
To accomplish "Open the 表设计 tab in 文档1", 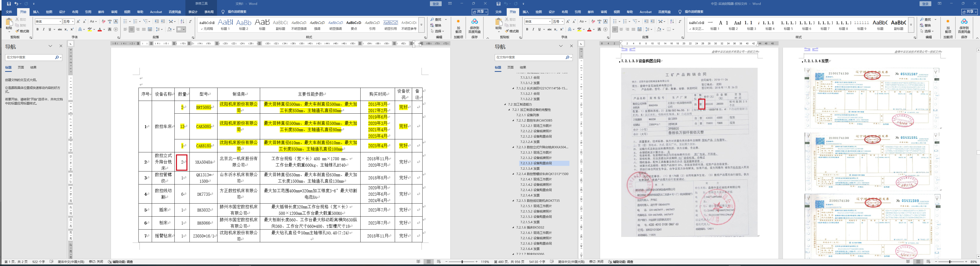I will coord(193,12).
